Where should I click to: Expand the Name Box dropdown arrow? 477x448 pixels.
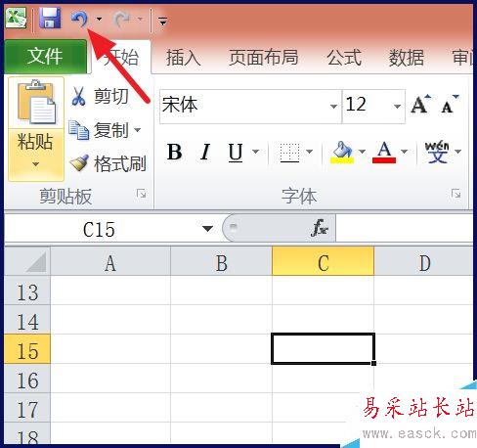207,229
